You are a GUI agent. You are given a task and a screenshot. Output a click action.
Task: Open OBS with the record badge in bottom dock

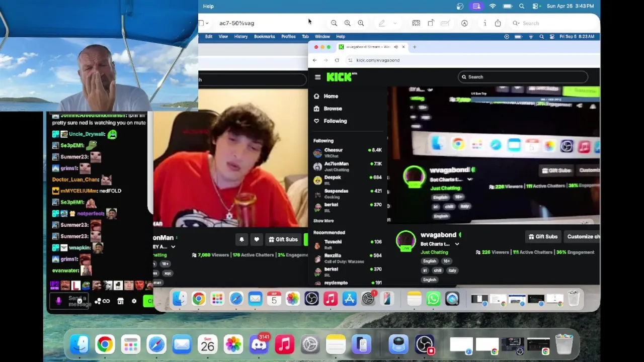pyautogui.click(x=425, y=345)
